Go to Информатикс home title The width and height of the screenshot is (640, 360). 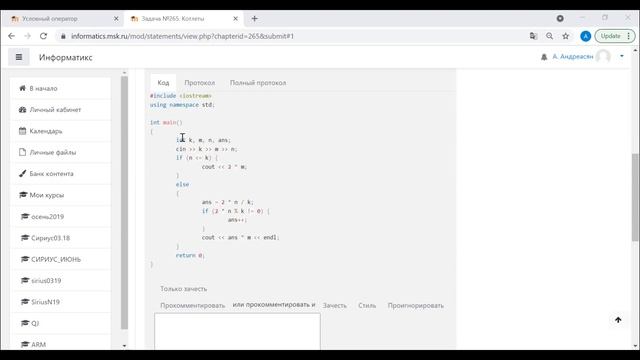(x=66, y=57)
